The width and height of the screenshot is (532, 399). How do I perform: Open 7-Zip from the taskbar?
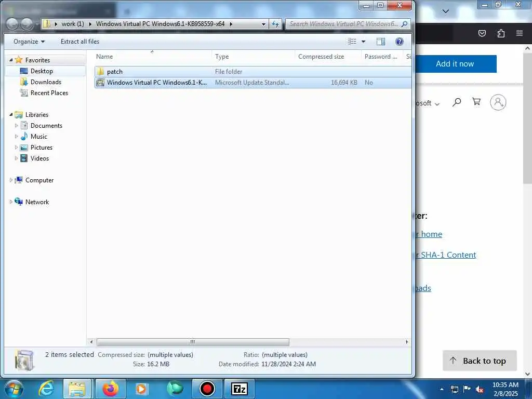[240, 389]
